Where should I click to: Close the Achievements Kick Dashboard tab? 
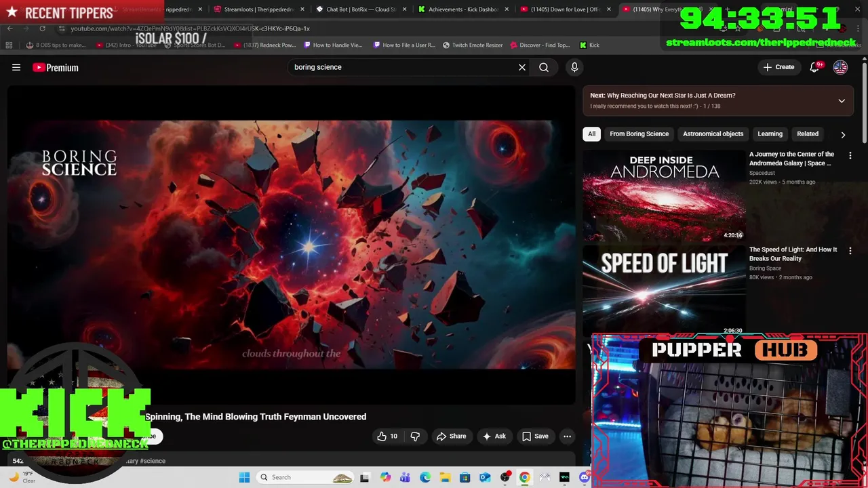(507, 9)
